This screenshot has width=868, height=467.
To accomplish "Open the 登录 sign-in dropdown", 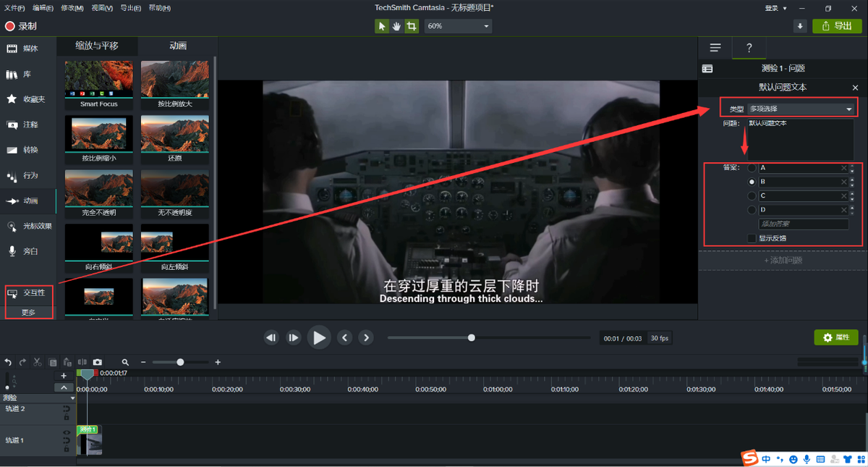I will (776, 8).
